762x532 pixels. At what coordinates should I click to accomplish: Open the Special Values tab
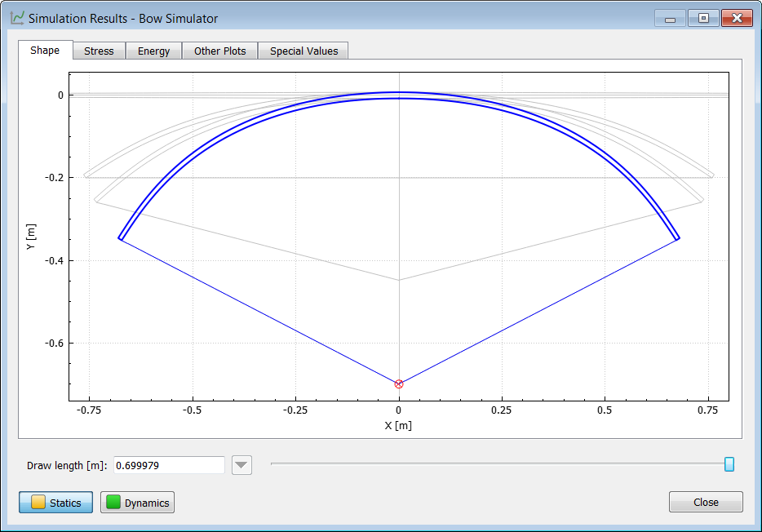coord(303,51)
